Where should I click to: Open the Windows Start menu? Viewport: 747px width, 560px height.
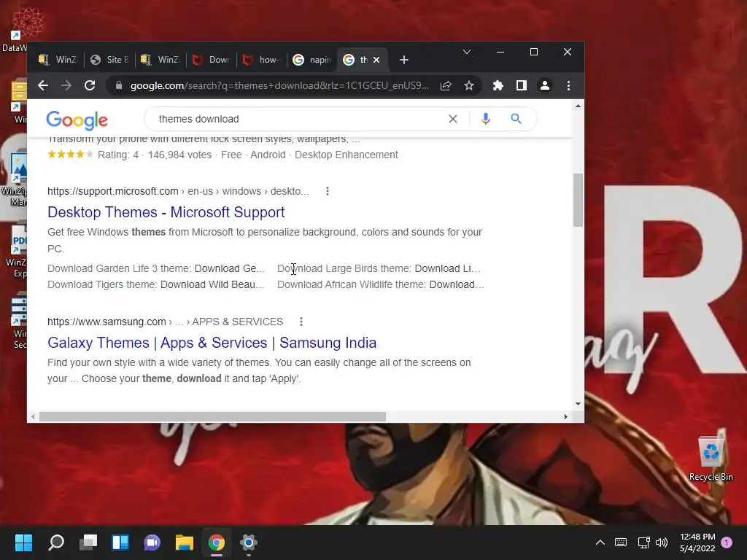point(24,542)
